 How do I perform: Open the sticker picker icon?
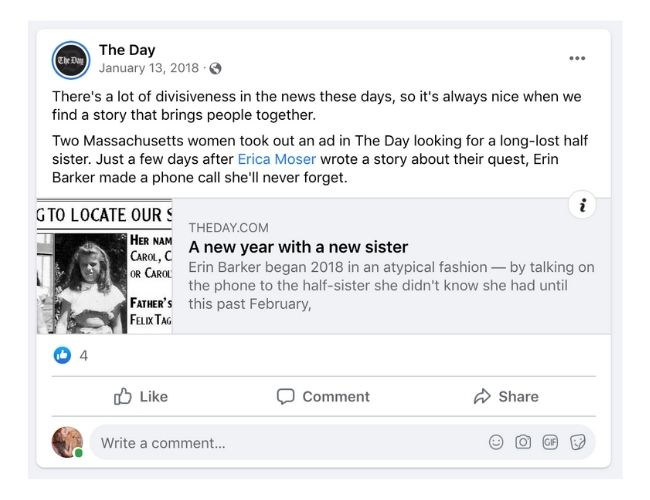pyautogui.click(x=577, y=442)
